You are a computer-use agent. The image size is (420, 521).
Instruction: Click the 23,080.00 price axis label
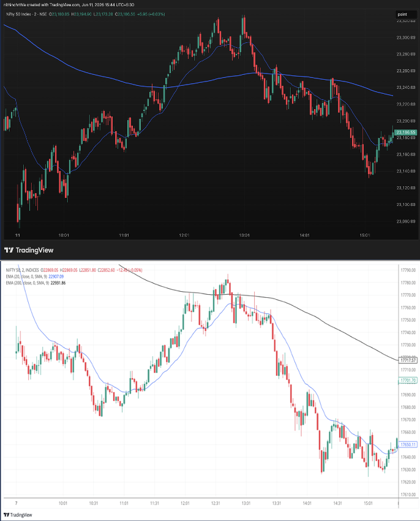coord(406,221)
